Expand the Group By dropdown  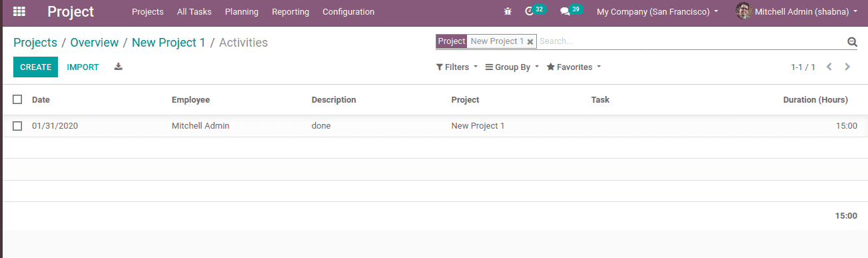tap(512, 67)
